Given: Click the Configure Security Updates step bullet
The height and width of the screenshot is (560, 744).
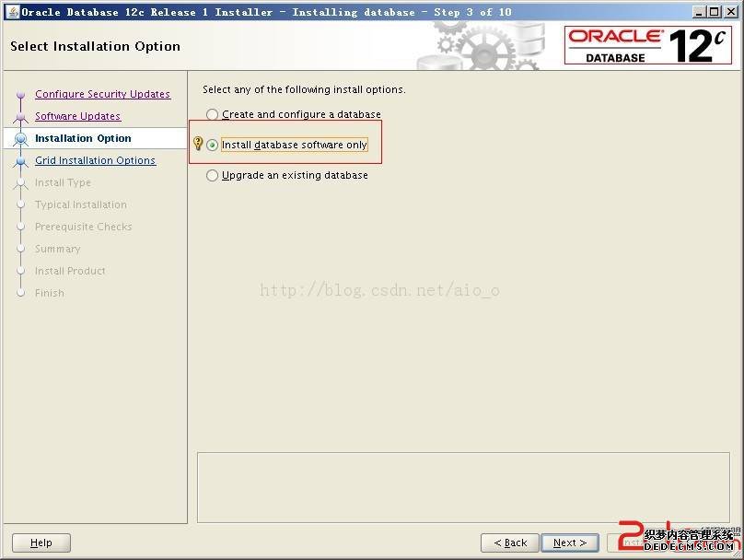Looking at the screenshot, I should 21,95.
